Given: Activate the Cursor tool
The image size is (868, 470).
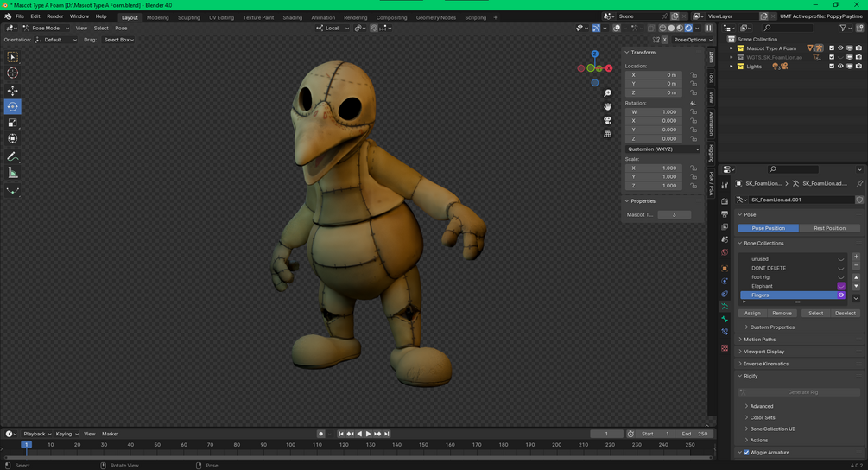Looking at the screenshot, I should [x=12, y=73].
